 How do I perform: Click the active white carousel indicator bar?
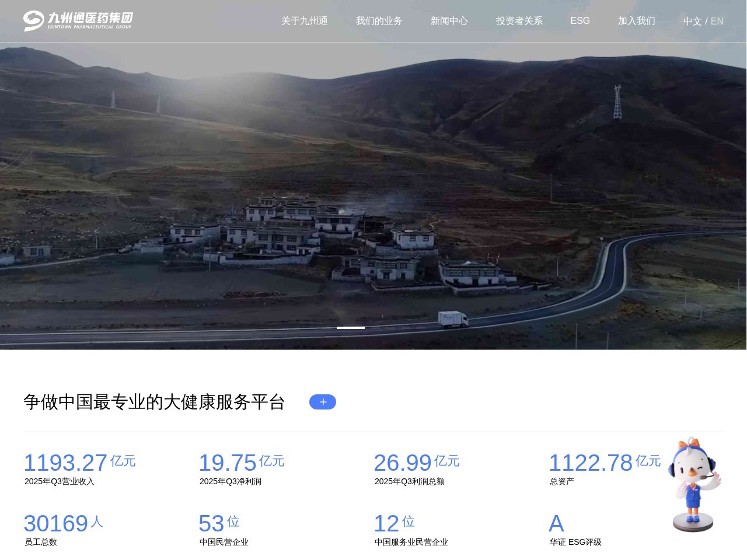pyautogui.click(x=350, y=328)
